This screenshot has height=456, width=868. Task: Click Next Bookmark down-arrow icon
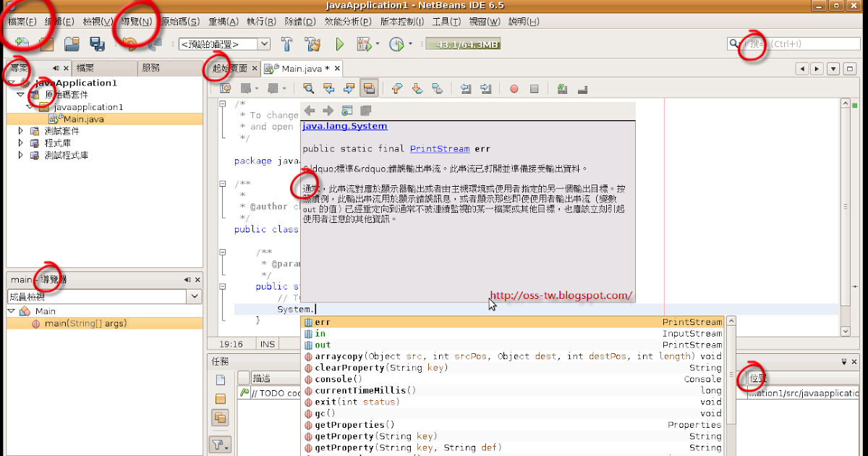(417, 88)
